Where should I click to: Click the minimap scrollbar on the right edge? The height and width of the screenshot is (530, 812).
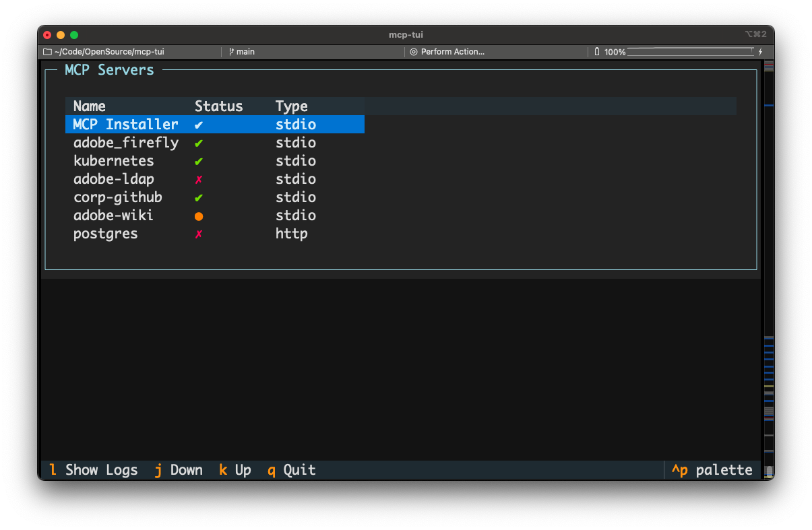click(768, 269)
